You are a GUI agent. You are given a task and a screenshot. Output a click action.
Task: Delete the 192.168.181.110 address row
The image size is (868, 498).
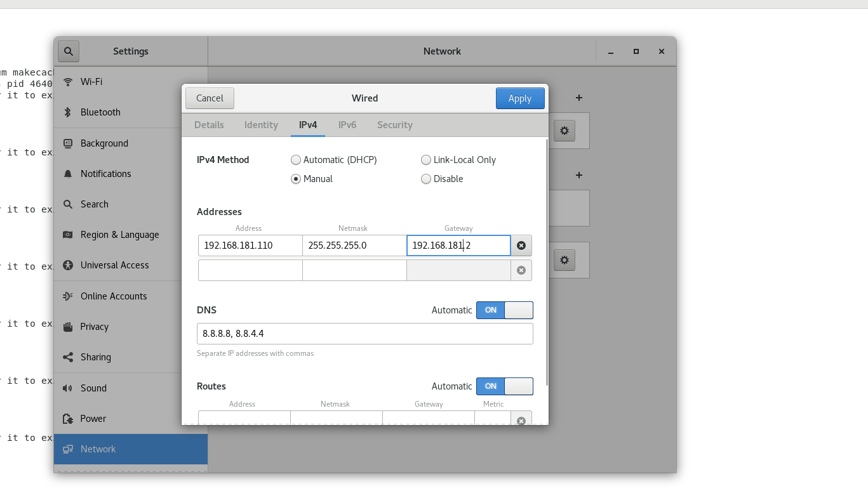tap(521, 246)
